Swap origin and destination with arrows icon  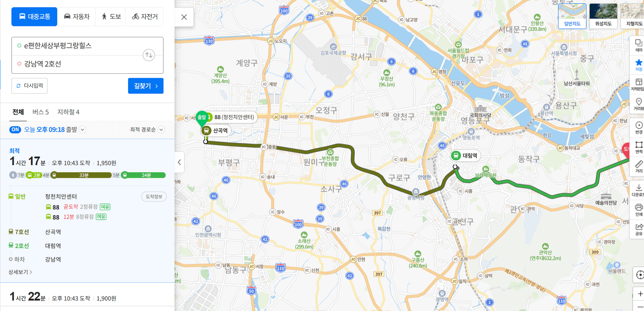pyautogui.click(x=149, y=55)
